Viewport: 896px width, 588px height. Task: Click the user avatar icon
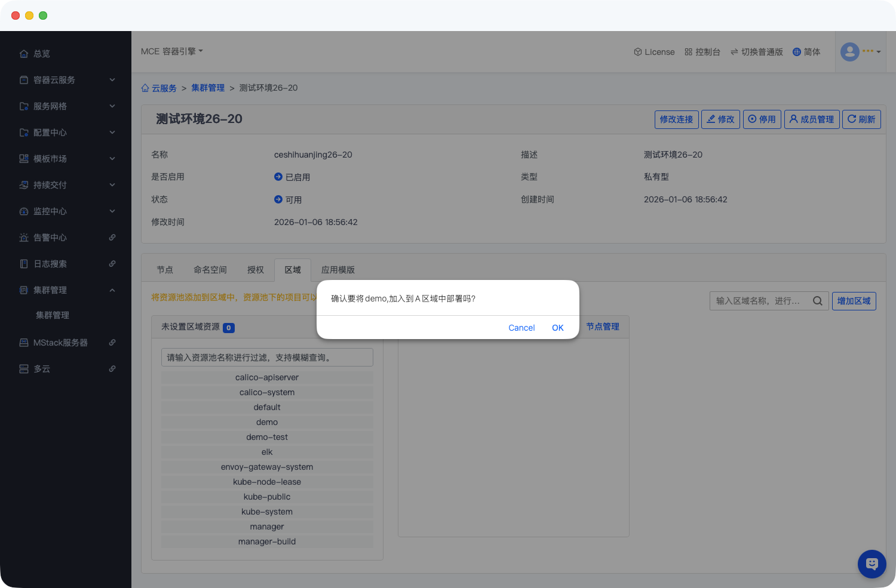(849, 52)
